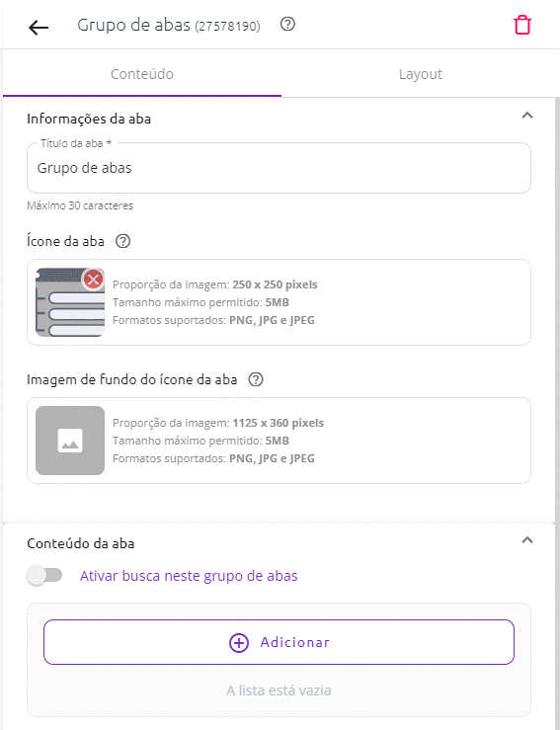Delete the group with the red trash icon

tap(521, 25)
